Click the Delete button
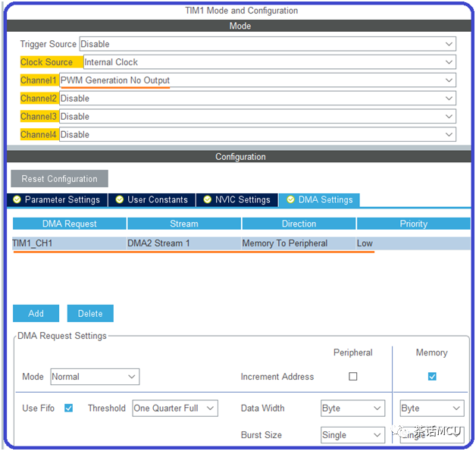The height and width of the screenshot is (451, 476). (x=90, y=313)
